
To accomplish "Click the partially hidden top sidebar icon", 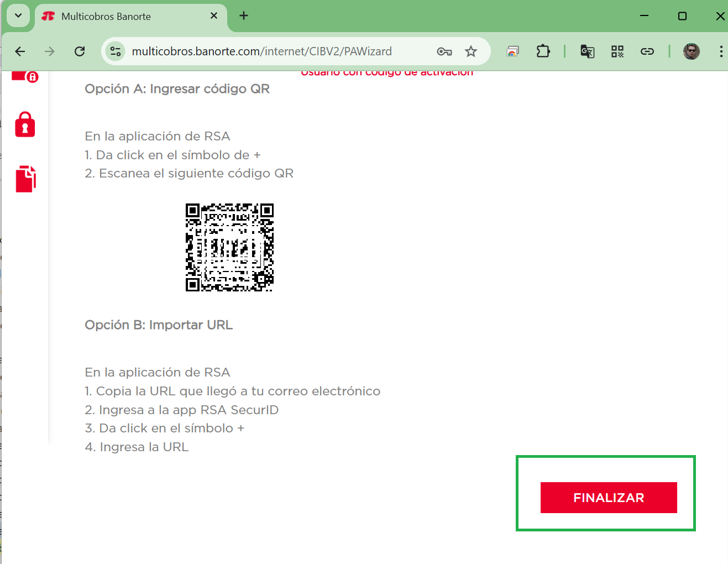I will [x=25, y=76].
